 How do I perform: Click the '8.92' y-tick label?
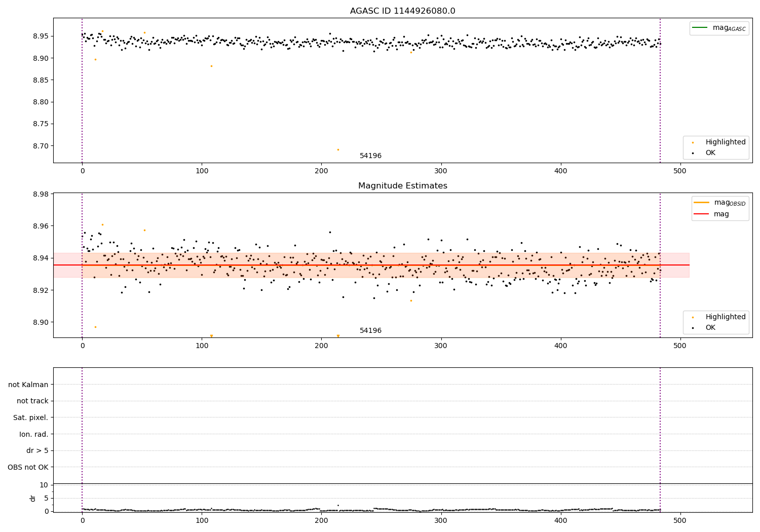point(42,290)
